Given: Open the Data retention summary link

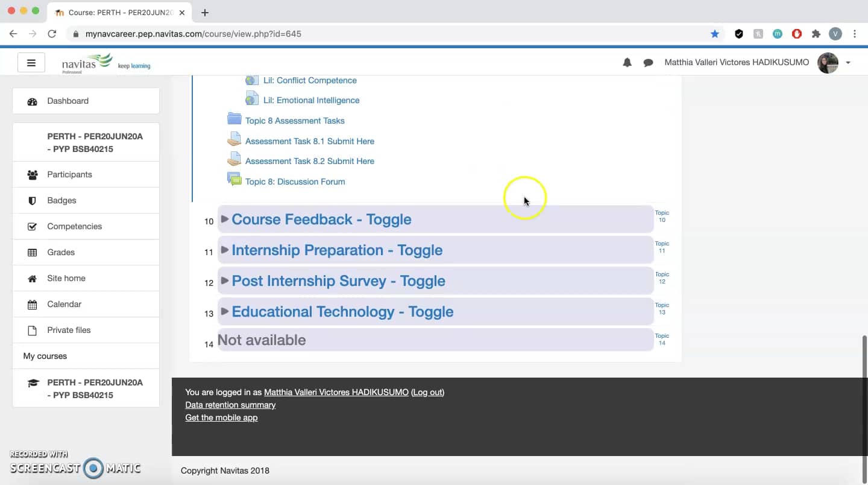Looking at the screenshot, I should click(x=230, y=405).
